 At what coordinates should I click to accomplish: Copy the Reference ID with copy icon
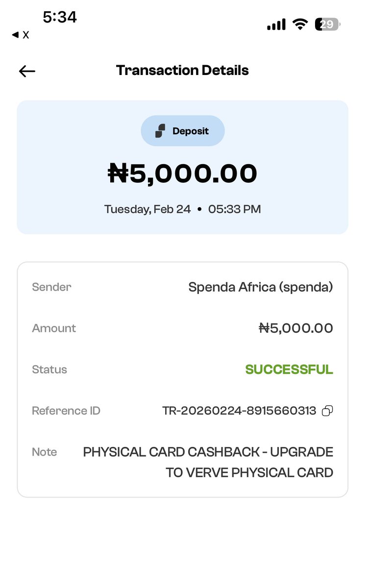point(327,411)
